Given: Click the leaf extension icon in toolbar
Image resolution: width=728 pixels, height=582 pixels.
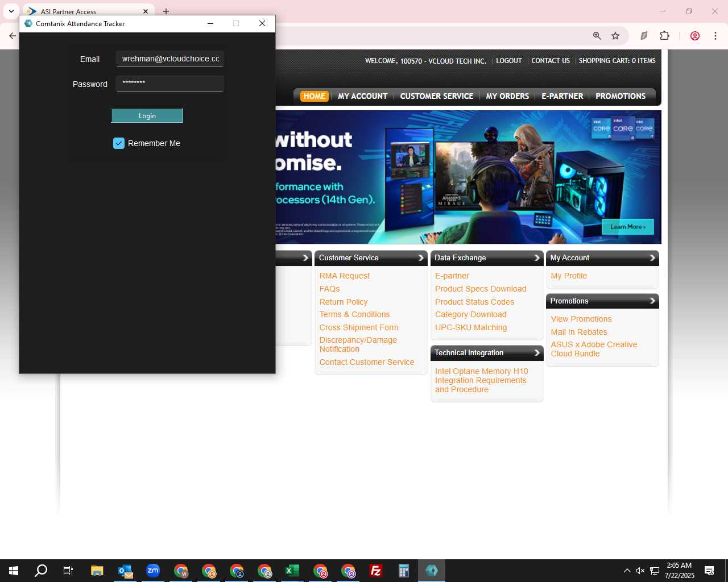Looking at the screenshot, I should click(x=644, y=36).
